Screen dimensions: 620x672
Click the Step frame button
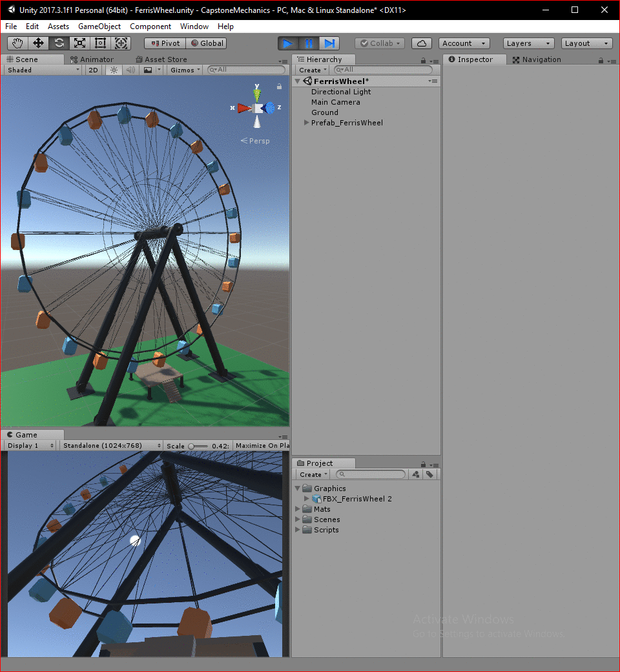(329, 43)
